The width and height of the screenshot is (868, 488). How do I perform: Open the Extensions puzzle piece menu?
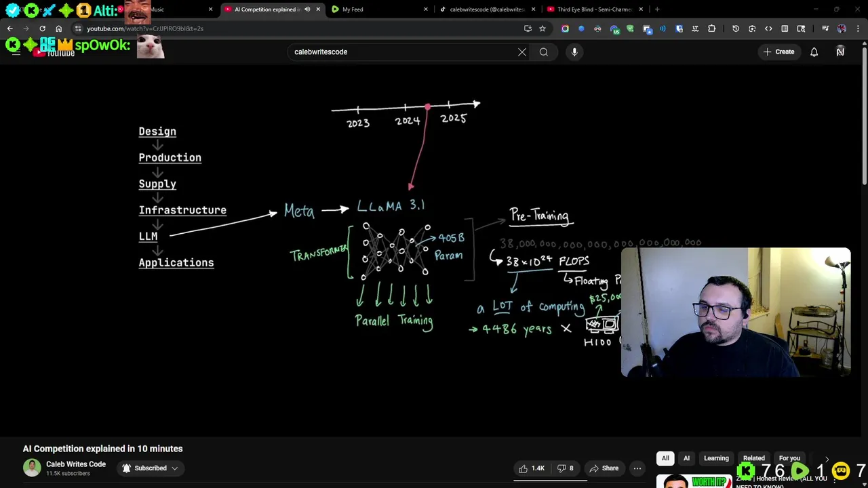pos(711,28)
